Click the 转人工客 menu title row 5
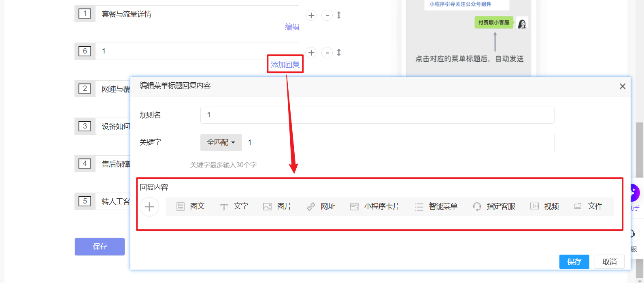This screenshot has height=283, width=644. point(113,201)
